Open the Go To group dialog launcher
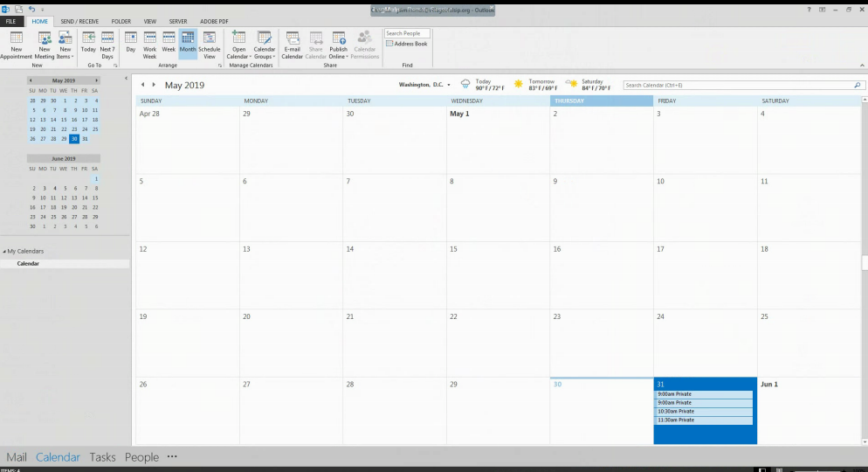868x472 pixels. (115, 66)
